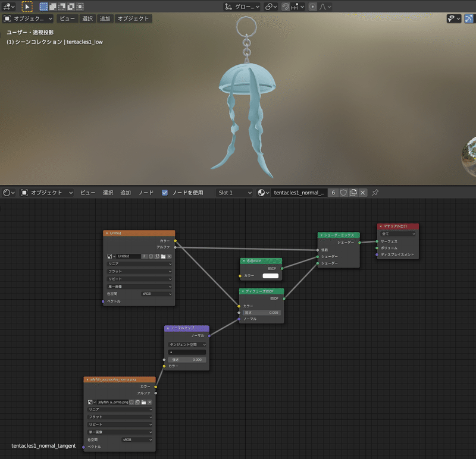
Task: Click the 強さ 0.000 slider in ノーマルマップ node
Action: 187,360
